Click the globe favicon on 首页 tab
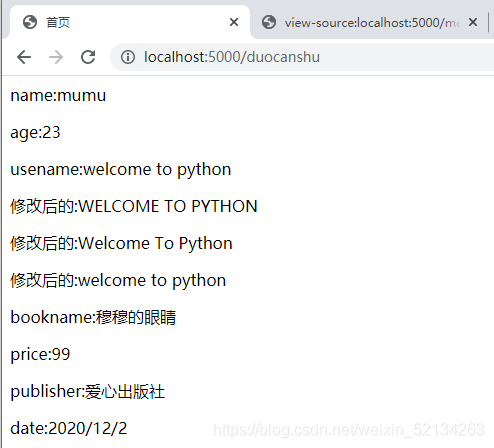494x448 pixels. (30, 22)
